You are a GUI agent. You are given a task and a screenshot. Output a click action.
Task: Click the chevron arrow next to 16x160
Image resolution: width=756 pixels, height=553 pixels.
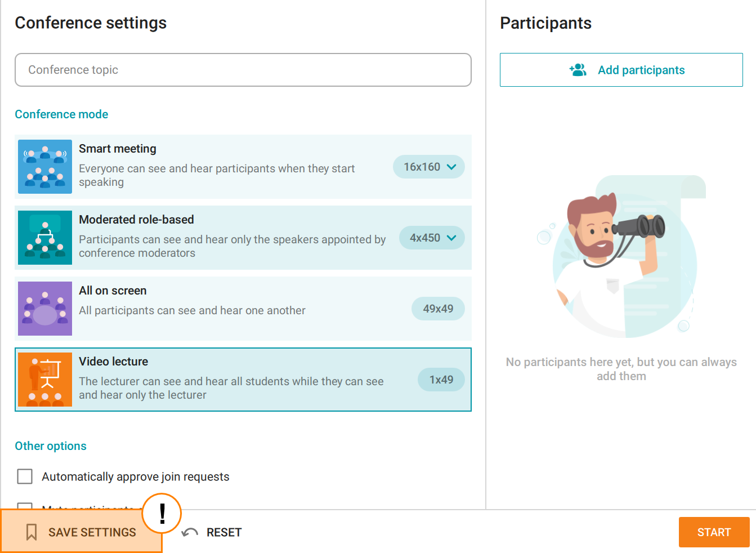[x=451, y=167]
